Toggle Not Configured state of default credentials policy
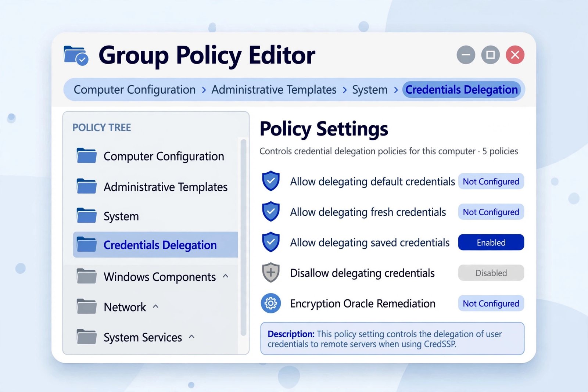 491,181
